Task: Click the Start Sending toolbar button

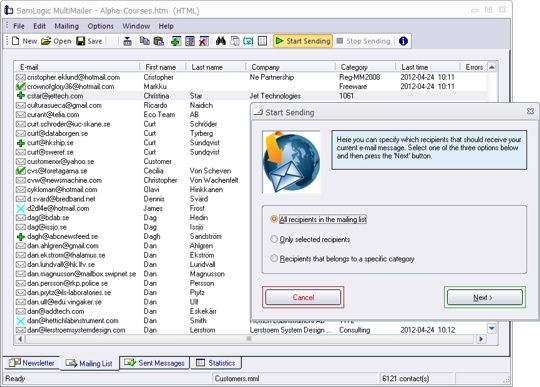Action: click(x=303, y=41)
